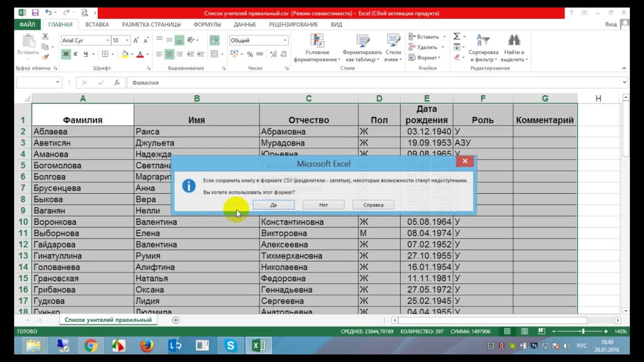Viewport: 644px width, 362px height.
Task: Click the fill color bucket swatch
Action: click(125, 54)
